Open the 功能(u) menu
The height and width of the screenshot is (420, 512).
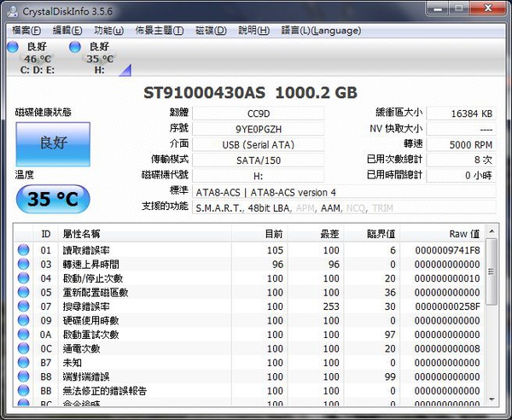pos(108,31)
